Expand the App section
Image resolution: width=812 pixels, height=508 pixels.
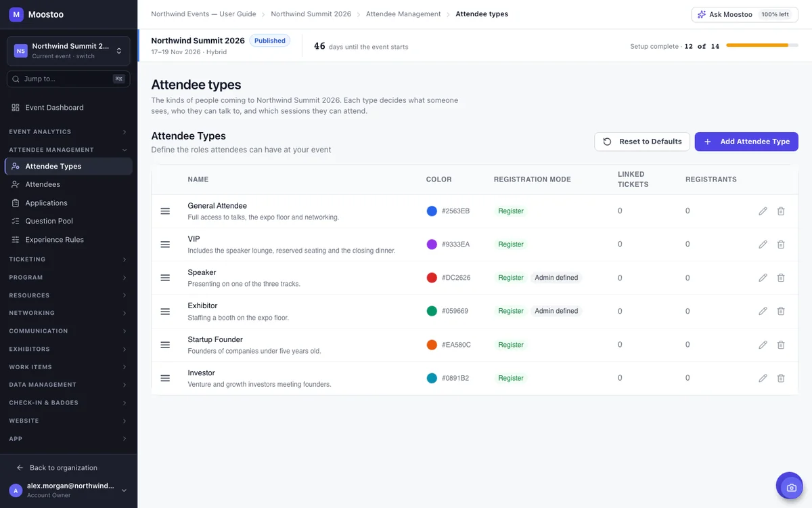click(x=68, y=438)
